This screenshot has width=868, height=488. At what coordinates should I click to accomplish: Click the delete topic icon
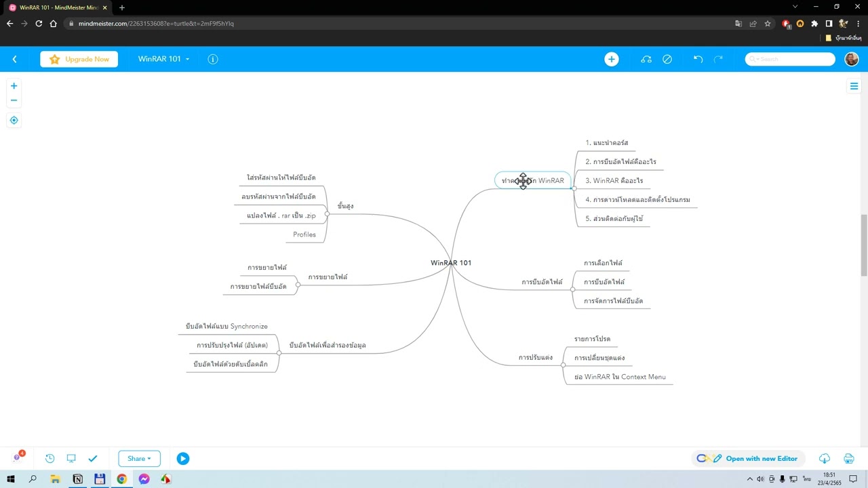(x=667, y=59)
